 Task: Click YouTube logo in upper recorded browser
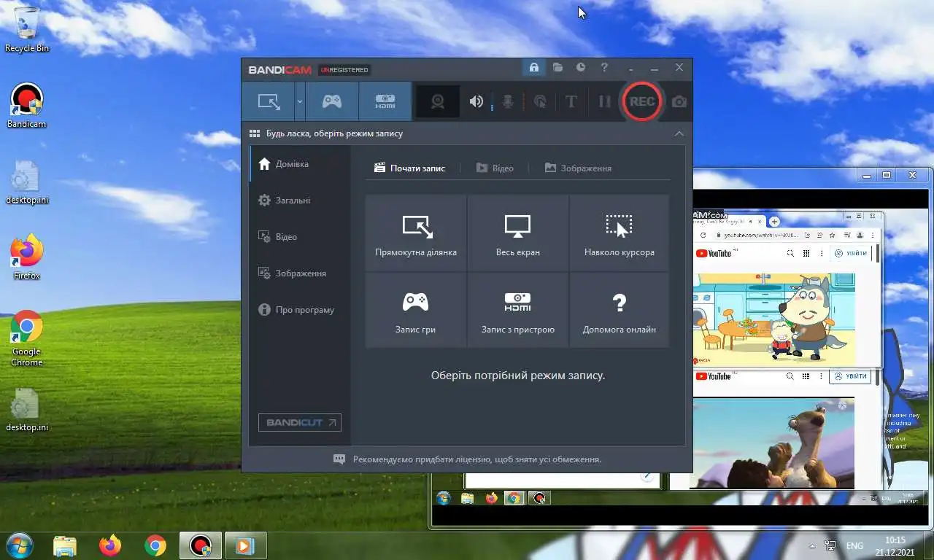click(713, 253)
